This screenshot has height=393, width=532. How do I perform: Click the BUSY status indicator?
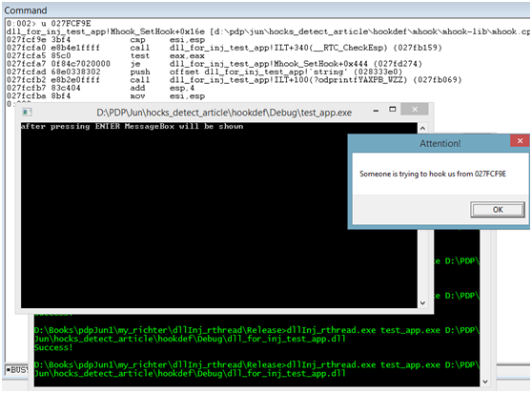16,370
